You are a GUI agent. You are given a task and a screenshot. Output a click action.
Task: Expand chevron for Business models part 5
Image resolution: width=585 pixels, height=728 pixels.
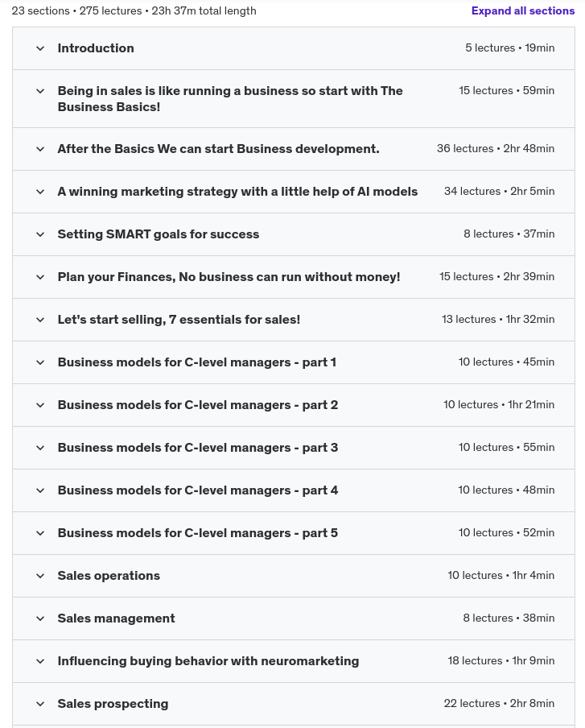[x=40, y=533]
